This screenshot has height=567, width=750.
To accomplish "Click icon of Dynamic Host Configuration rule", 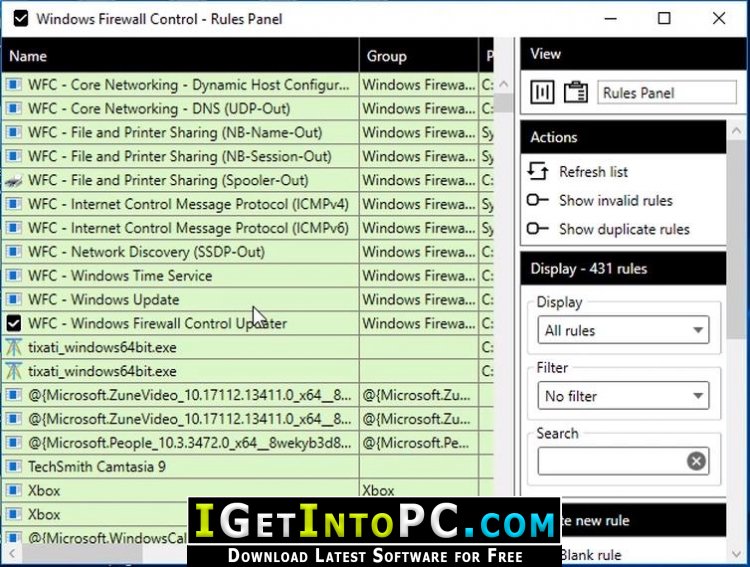I will click(13, 85).
